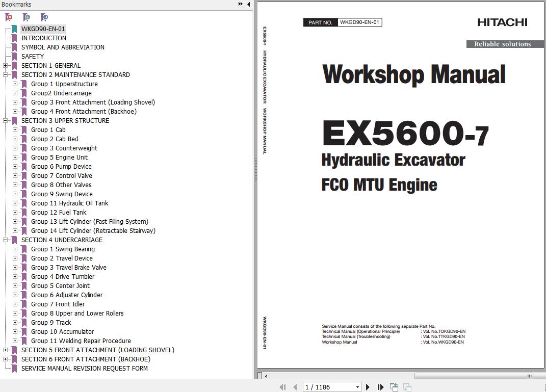546x392 pixels.
Task: Jump to the last page
Action: [380, 387]
